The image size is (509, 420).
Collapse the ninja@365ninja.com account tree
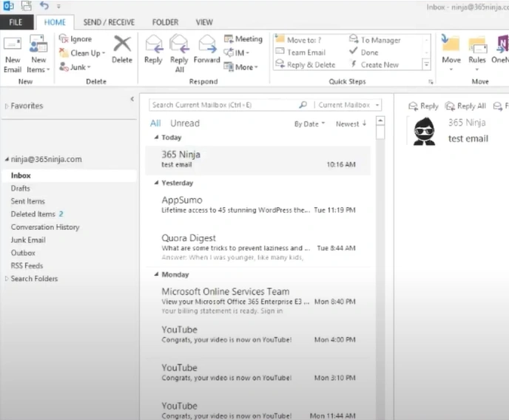(x=7, y=159)
